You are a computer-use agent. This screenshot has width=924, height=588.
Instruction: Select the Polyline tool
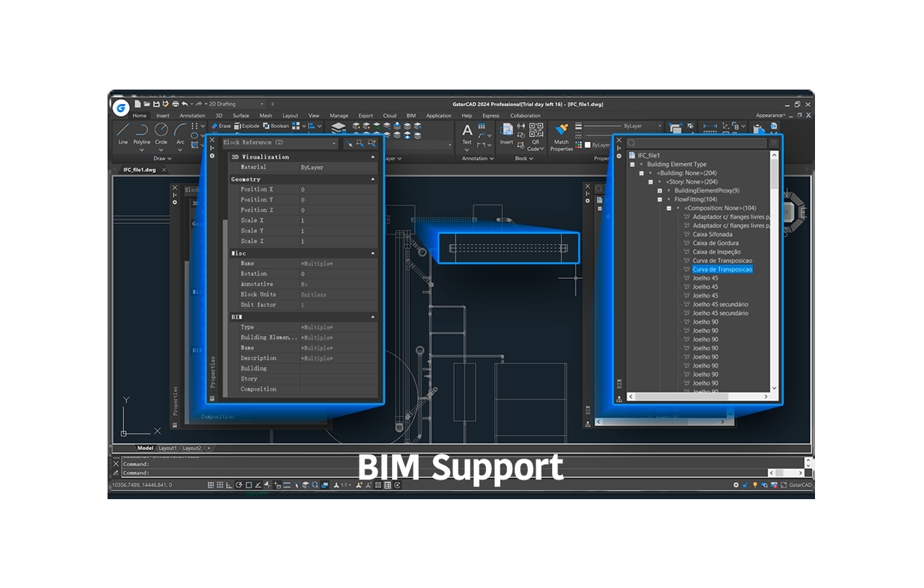(142, 133)
